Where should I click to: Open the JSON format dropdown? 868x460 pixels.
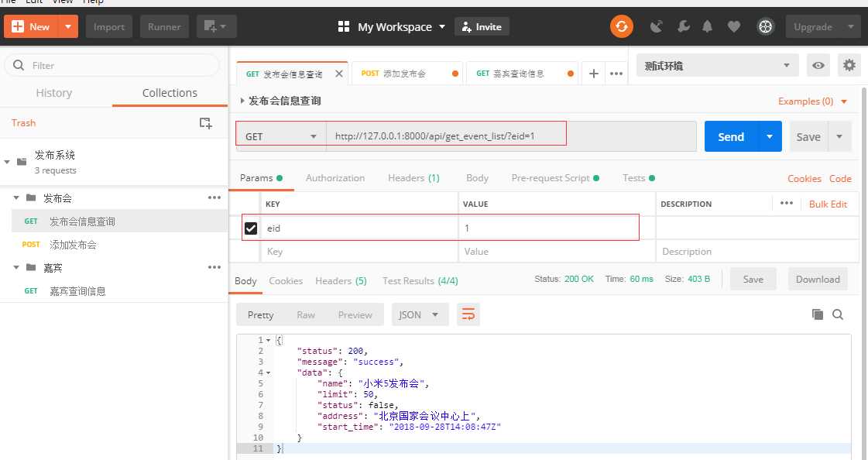pos(420,314)
